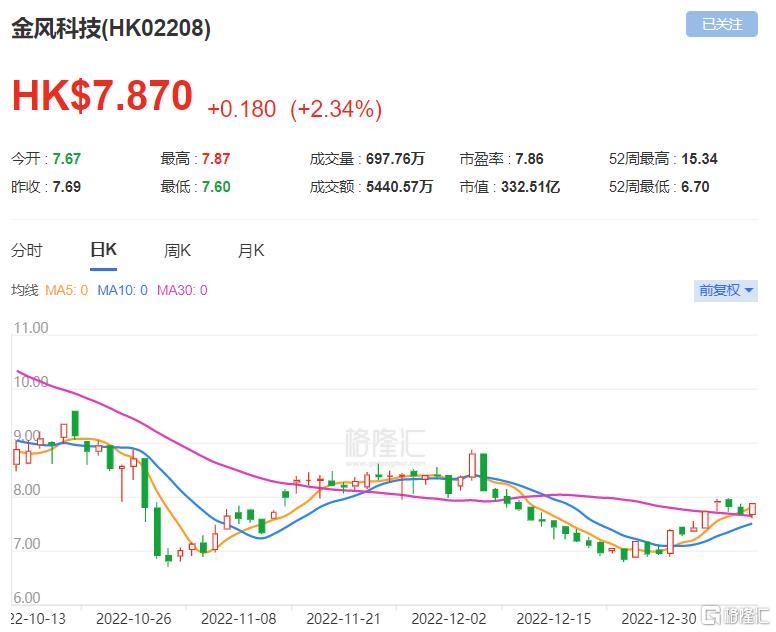Click the MA10 moving average label
This screenshot has height=632, width=776.
coord(122,290)
